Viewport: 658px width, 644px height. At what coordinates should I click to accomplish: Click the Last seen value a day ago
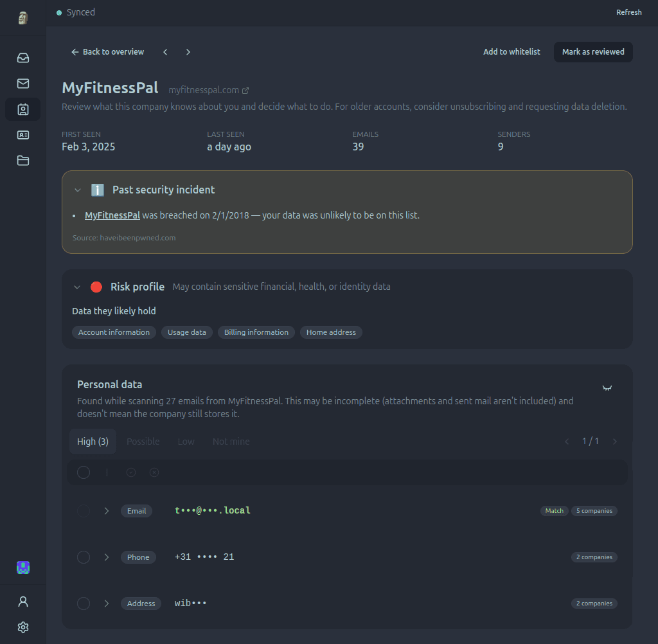229,147
